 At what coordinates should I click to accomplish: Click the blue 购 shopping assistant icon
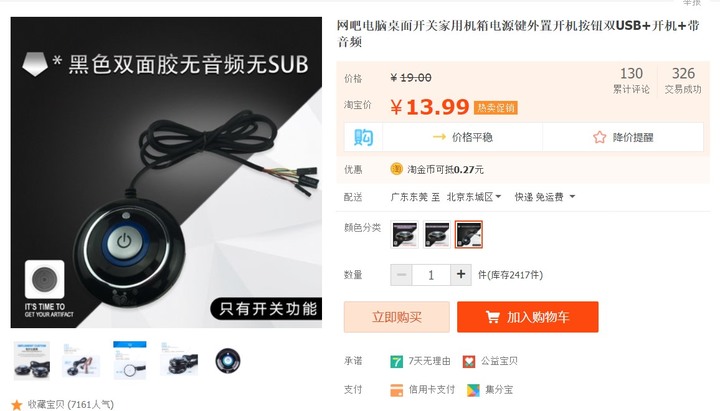tap(363, 137)
